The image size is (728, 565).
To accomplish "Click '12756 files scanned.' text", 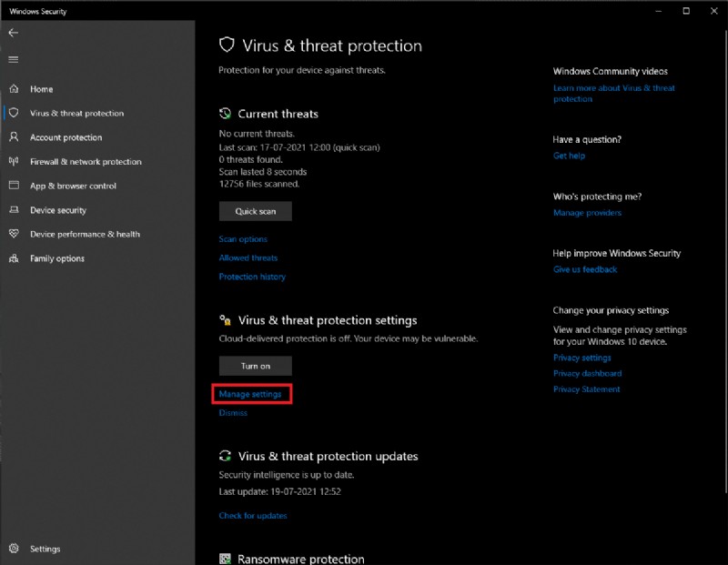I will pos(259,184).
